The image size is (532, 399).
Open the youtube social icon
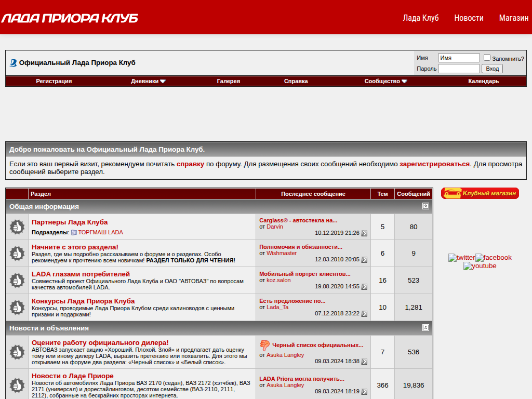[480, 266]
